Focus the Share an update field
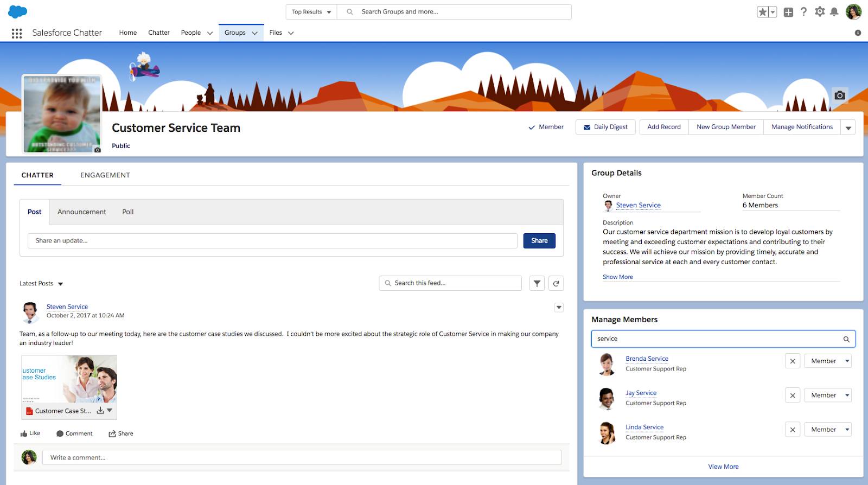This screenshot has height=485, width=868. click(272, 241)
